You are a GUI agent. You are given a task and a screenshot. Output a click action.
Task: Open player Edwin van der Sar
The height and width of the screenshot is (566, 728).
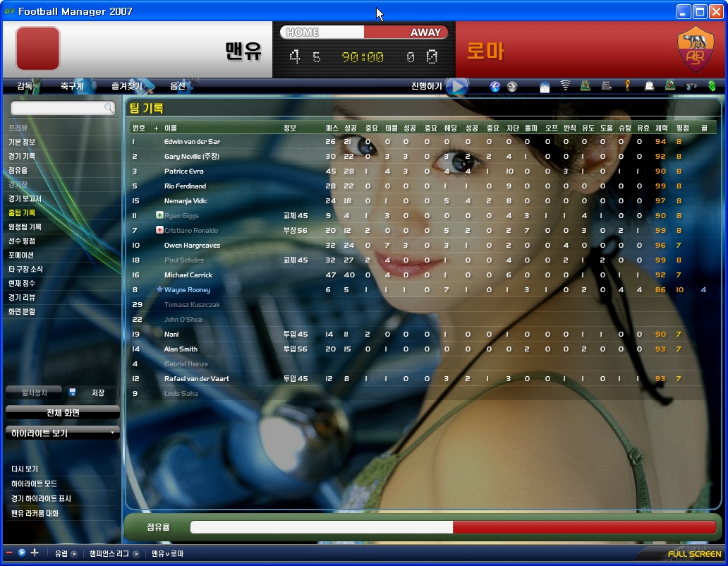point(192,142)
